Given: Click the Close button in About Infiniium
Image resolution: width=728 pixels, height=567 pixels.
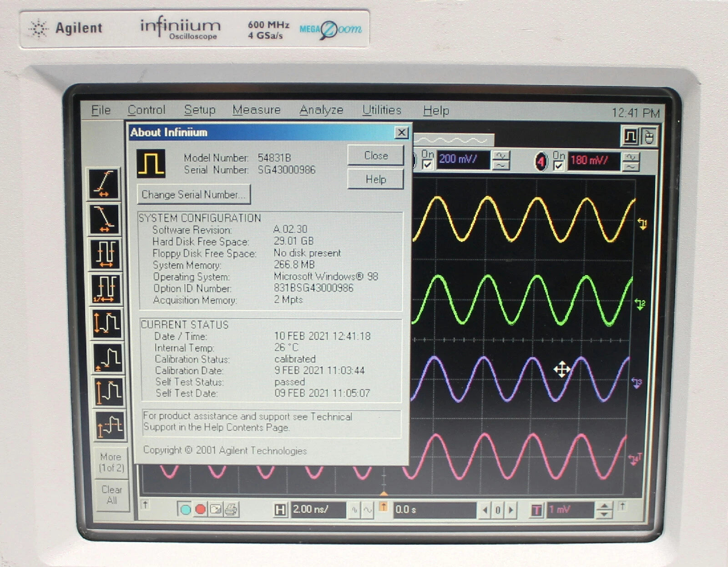Looking at the screenshot, I should (375, 156).
